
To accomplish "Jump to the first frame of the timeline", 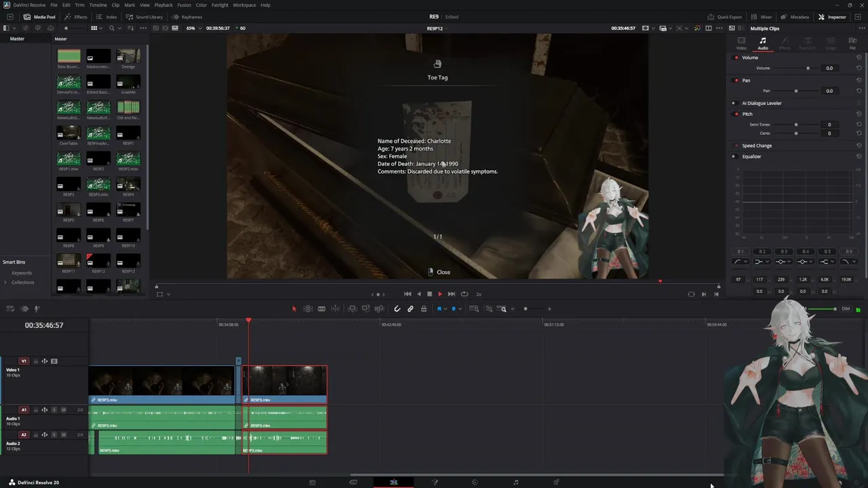I will pyautogui.click(x=408, y=294).
